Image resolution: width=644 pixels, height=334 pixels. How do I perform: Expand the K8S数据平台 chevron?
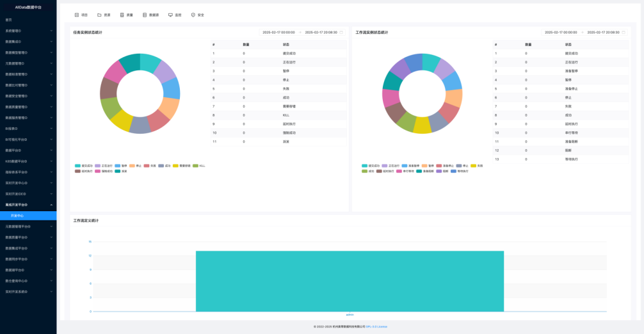[x=51, y=161]
